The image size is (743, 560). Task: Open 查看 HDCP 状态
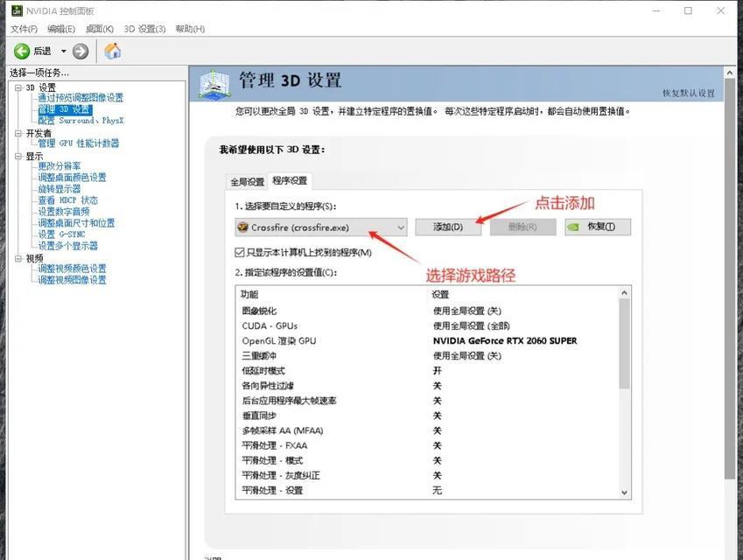tap(67, 200)
